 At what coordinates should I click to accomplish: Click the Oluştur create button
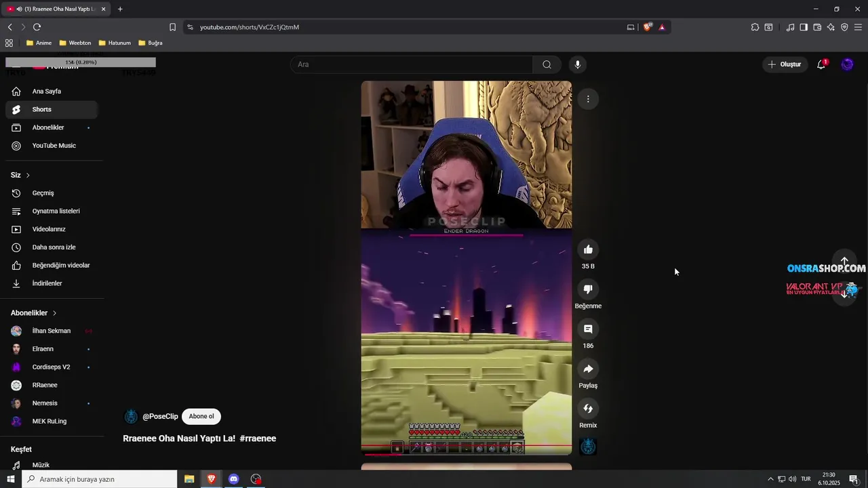(785, 64)
